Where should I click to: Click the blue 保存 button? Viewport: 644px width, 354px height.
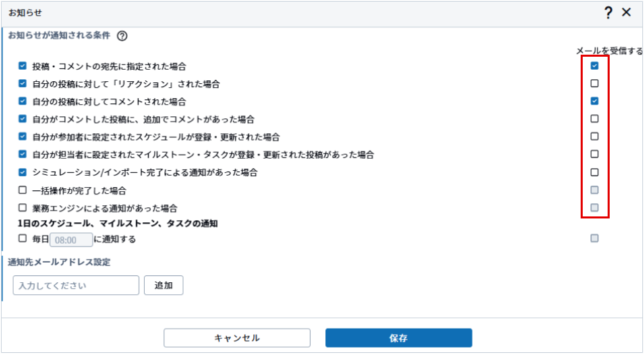coord(399,338)
